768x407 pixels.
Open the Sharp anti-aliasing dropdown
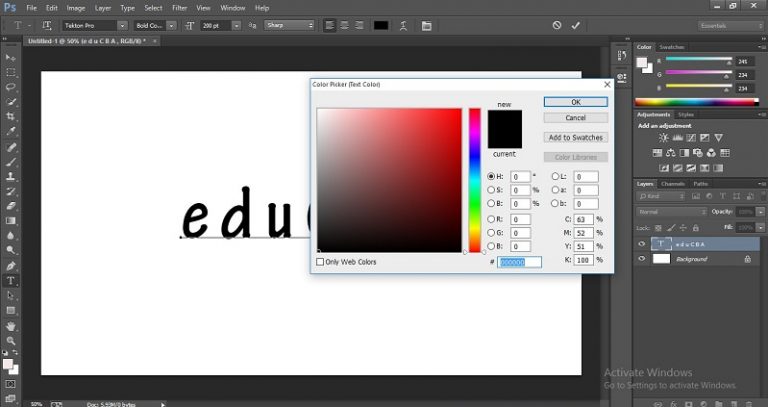click(289, 25)
